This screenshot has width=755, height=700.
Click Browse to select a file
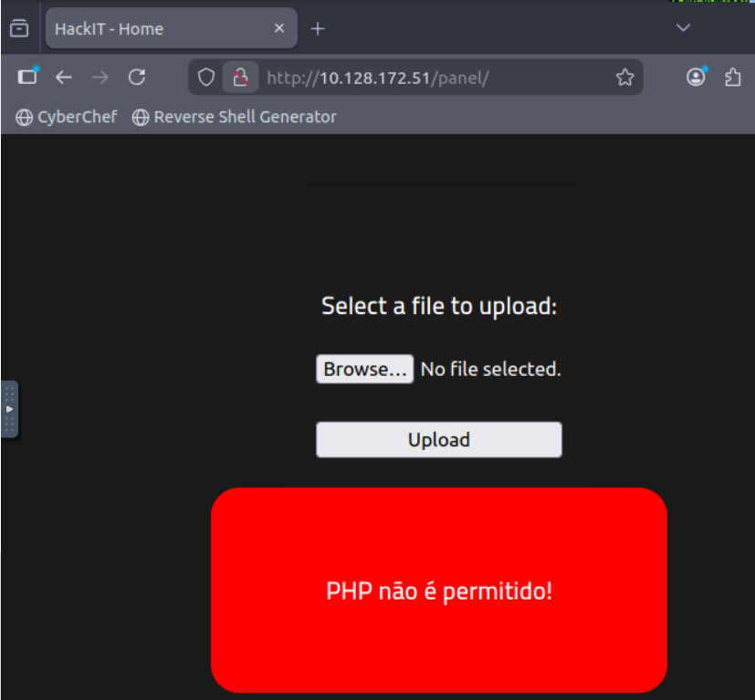pos(364,369)
